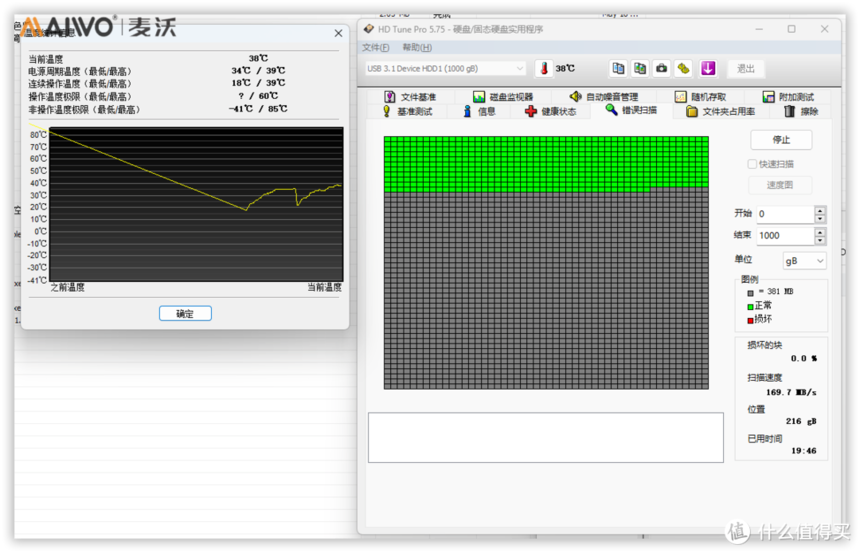Click the camera save screenshot icon
Viewport: 860px width, 553px height.
(661, 69)
